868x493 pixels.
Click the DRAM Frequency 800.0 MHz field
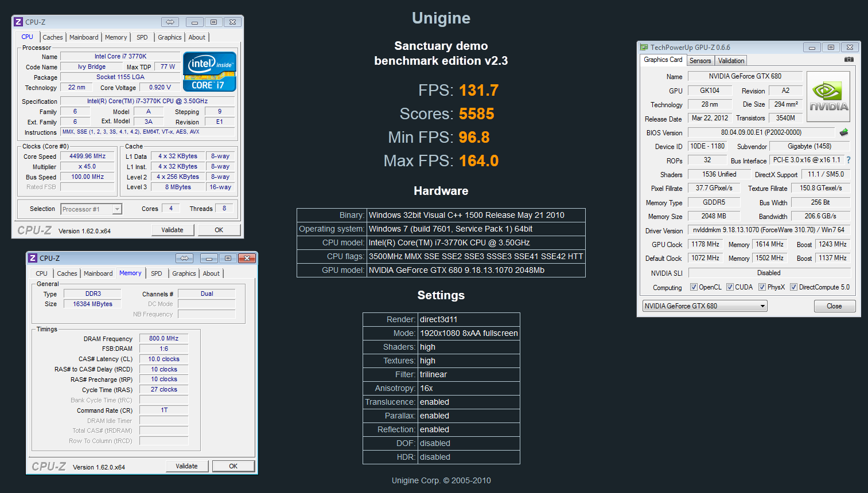click(x=164, y=338)
